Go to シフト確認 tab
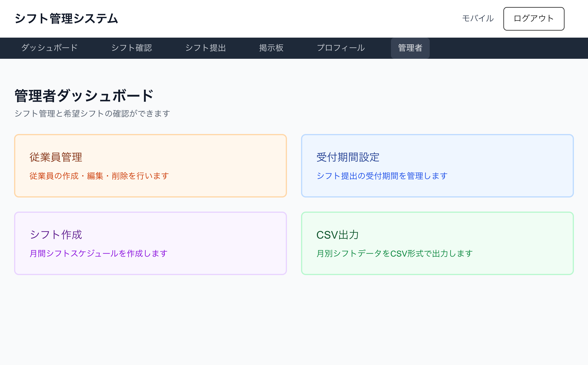This screenshot has height=365, width=588. (132, 48)
